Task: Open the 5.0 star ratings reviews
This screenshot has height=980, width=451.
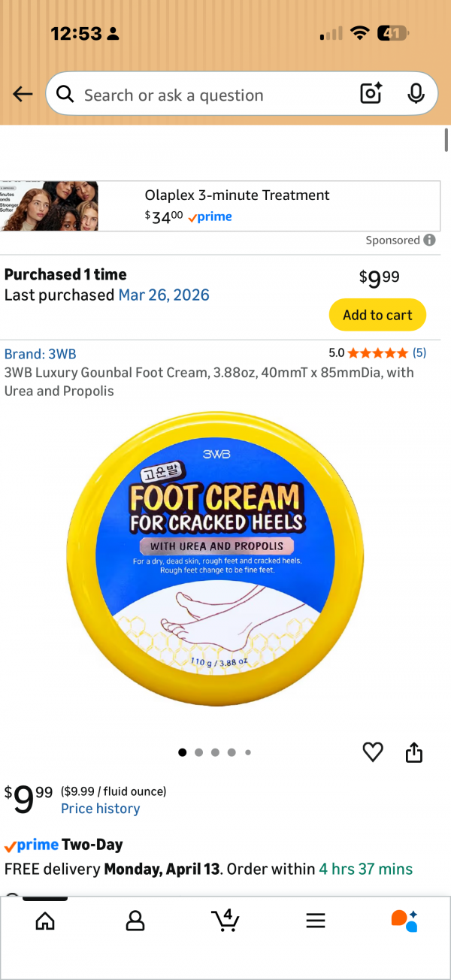Action: [377, 352]
